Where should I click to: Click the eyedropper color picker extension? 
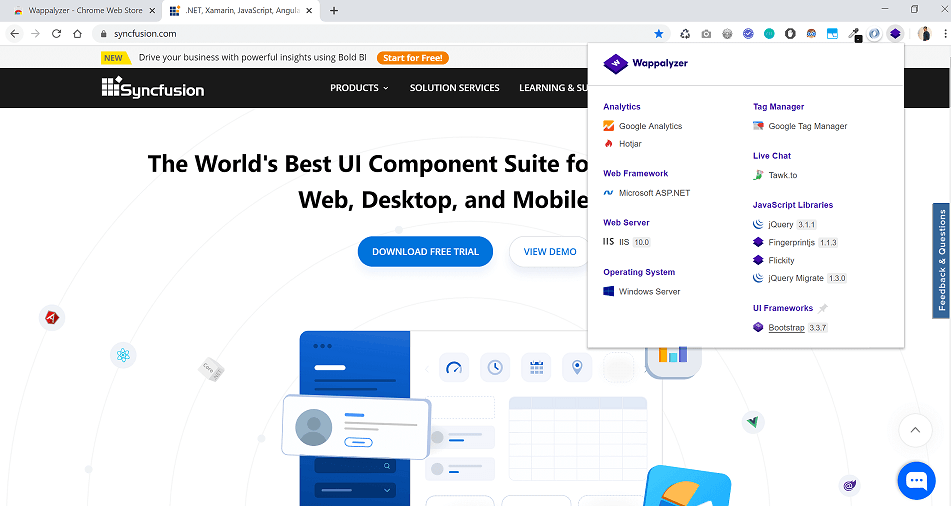[854, 34]
